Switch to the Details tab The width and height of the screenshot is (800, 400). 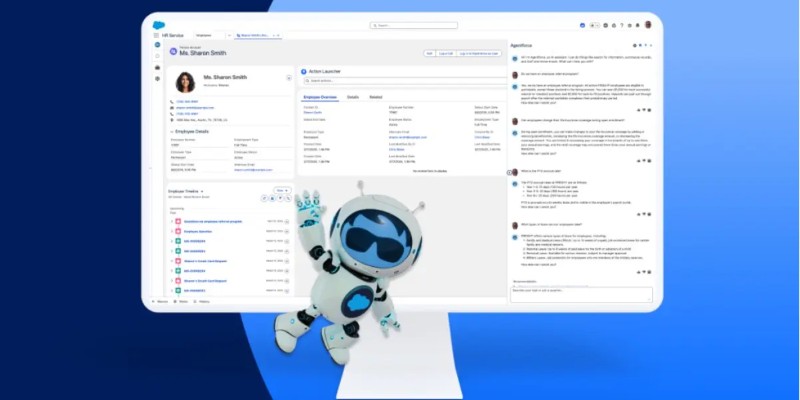[x=353, y=97]
